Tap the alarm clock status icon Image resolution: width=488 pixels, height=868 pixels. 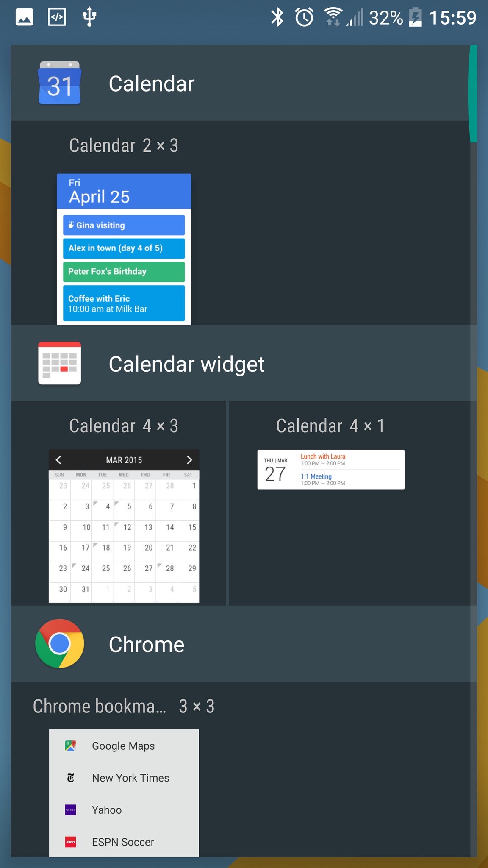coord(304,17)
